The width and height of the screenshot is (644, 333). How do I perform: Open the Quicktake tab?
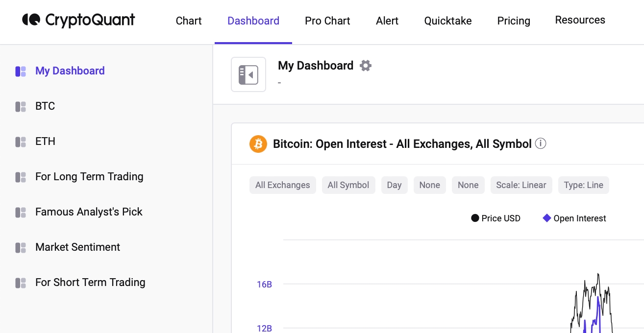pos(448,21)
